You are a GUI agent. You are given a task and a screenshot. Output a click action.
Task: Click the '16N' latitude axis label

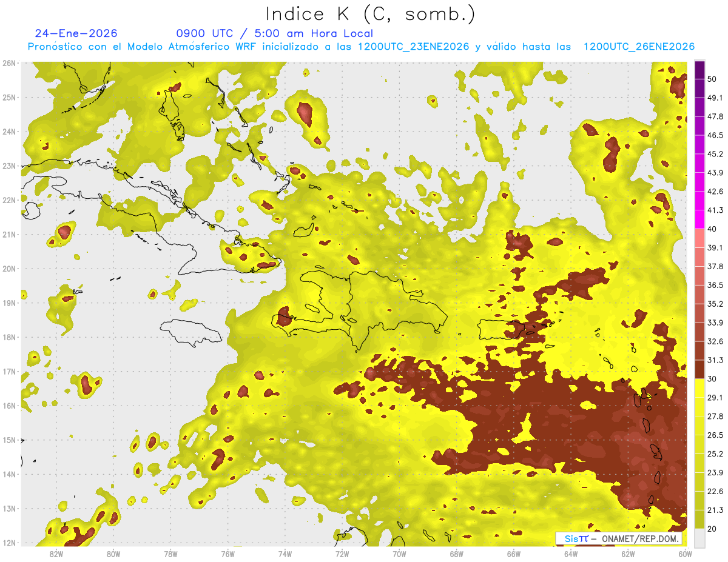point(9,406)
